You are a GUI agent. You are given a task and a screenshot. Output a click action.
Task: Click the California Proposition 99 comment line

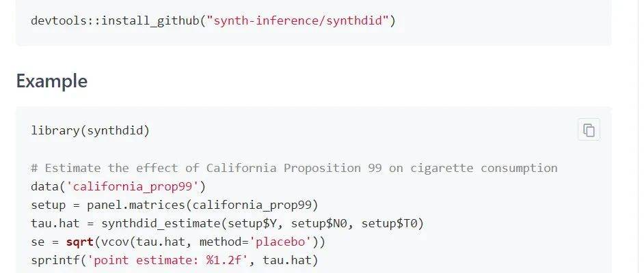pyautogui.click(x=294, y=168)
